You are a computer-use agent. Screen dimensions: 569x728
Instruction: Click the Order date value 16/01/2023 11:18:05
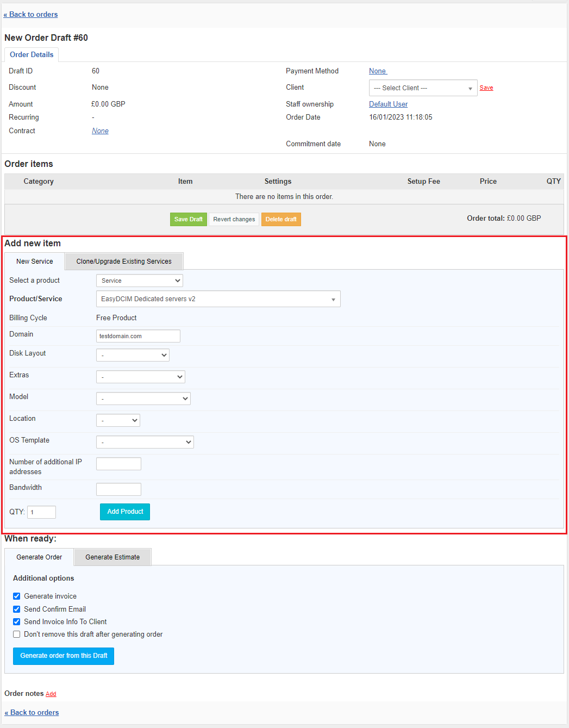click(401, 117)
